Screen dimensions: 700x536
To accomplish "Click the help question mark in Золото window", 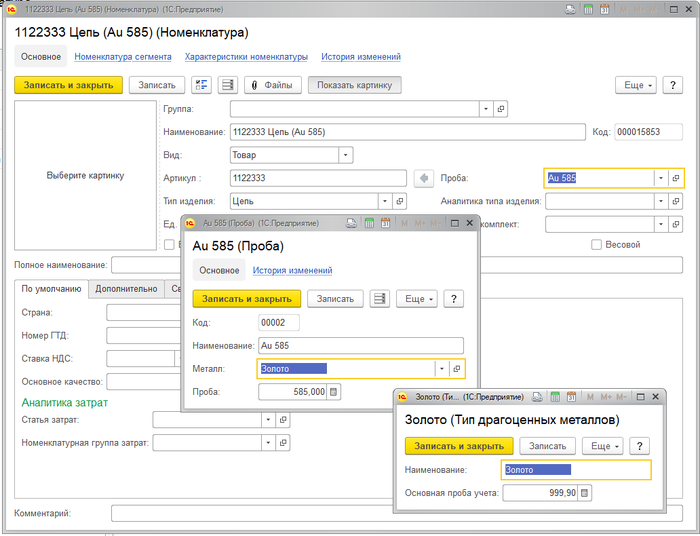I will click(640, 446).
